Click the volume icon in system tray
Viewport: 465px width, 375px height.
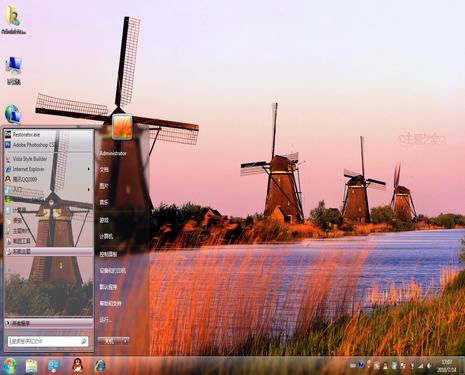coord(429,366)
